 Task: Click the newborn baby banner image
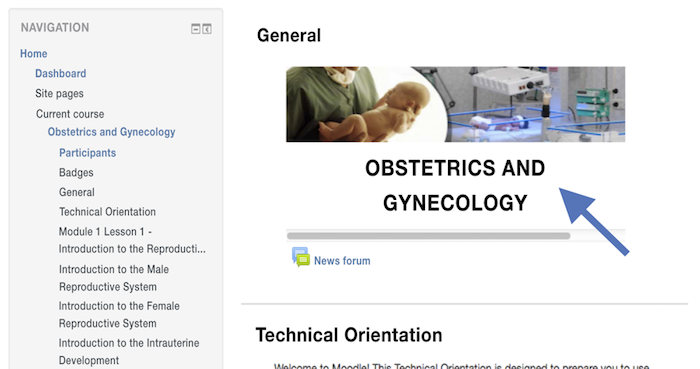(455, 104)
